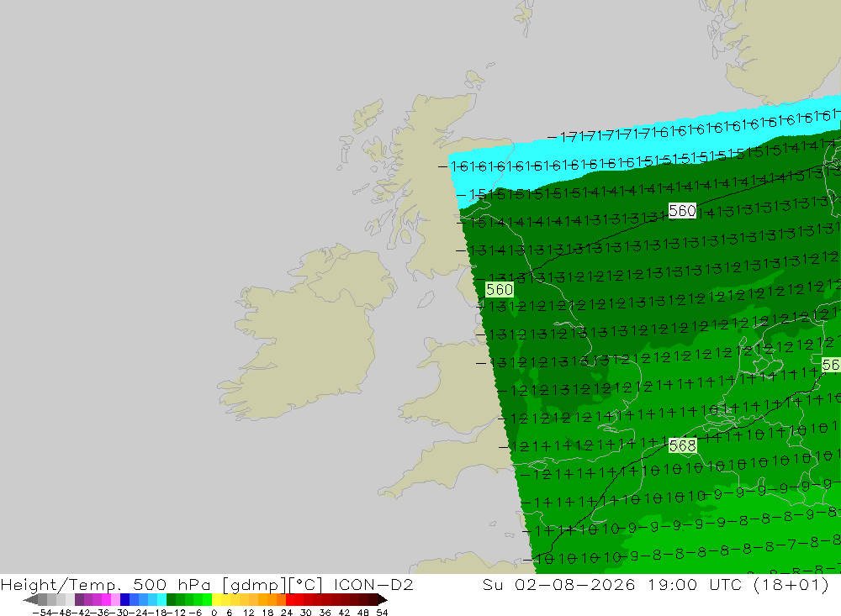
Task: Pick the light pink swatch in the legend
Action: [x=115, y=599]
